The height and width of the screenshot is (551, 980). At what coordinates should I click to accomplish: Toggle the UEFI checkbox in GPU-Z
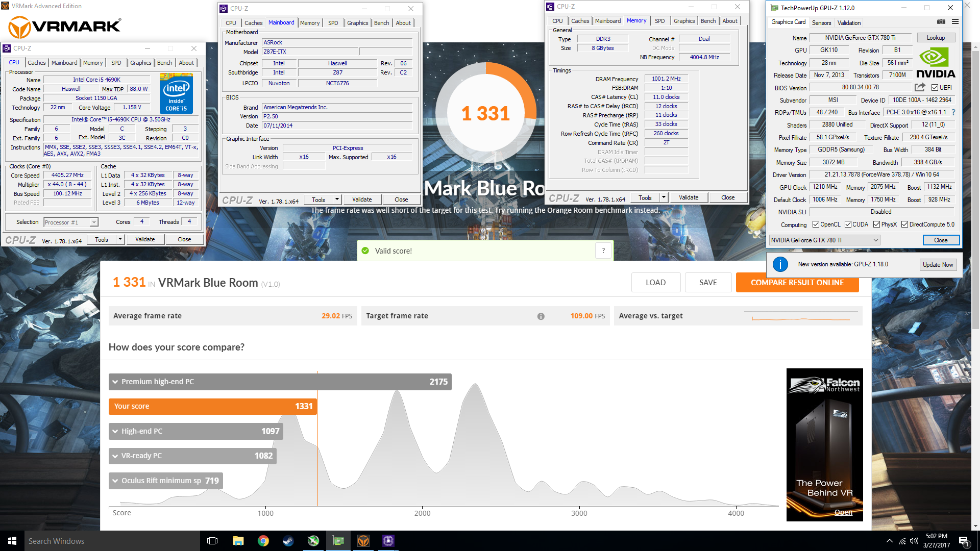(x=935, y=88)
